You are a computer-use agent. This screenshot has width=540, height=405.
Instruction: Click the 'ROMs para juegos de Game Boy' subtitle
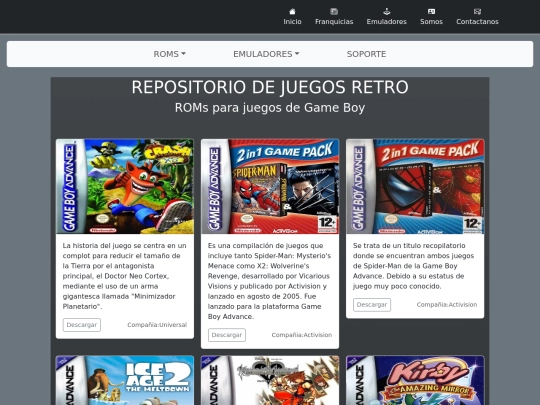click(x=270, y=107)
